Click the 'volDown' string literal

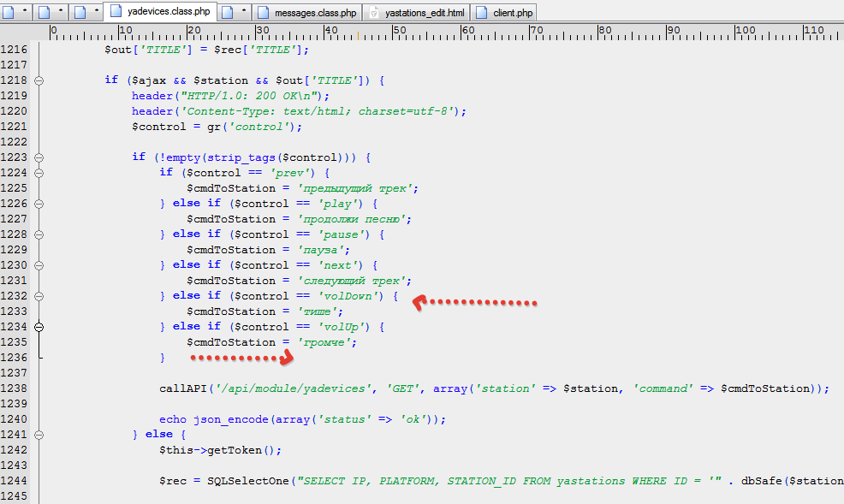tap(348, 296)
